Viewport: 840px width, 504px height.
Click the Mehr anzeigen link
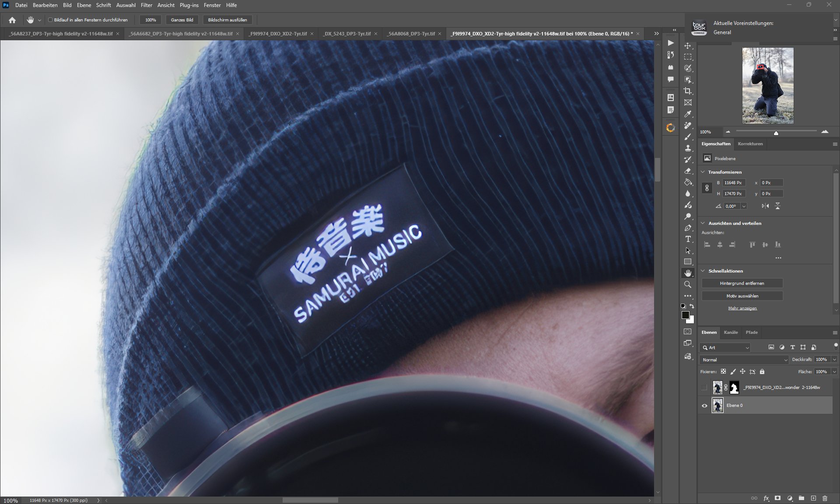click(x=742, y=308)
